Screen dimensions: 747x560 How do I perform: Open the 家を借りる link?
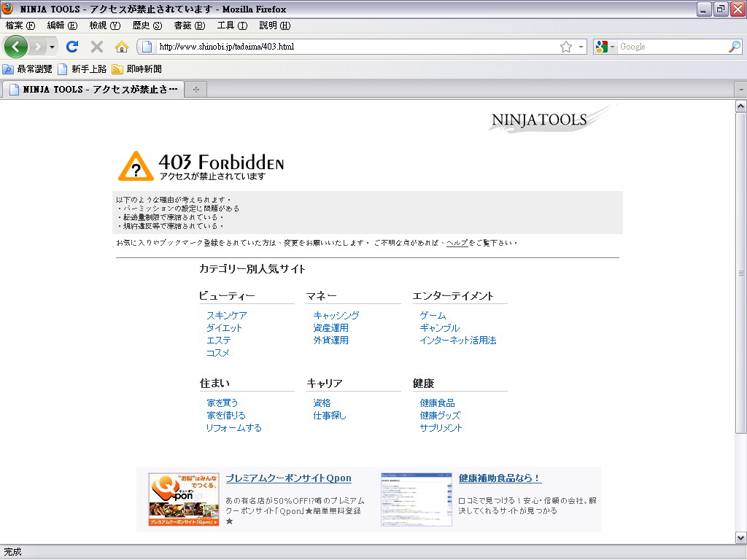[x=226, y=415]
